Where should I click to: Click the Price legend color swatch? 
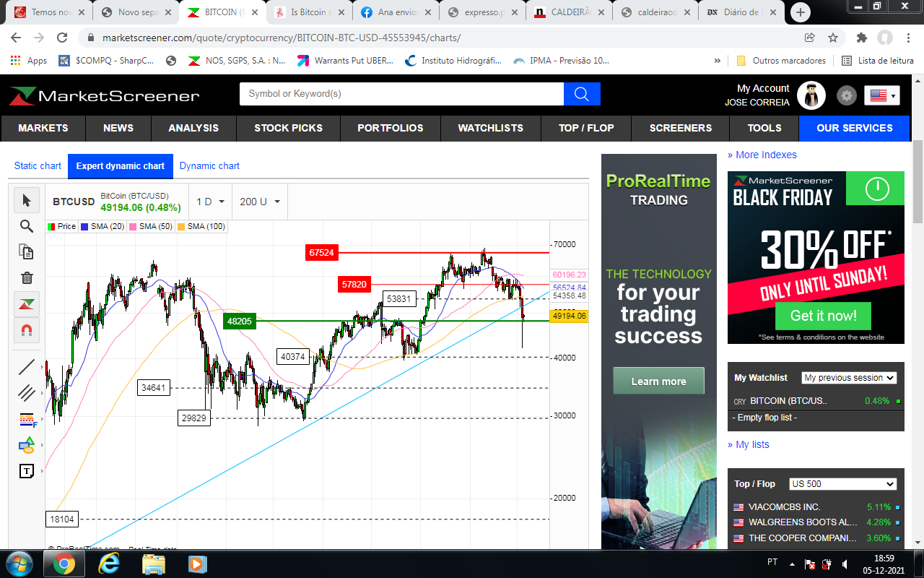[x=51, y=227]
